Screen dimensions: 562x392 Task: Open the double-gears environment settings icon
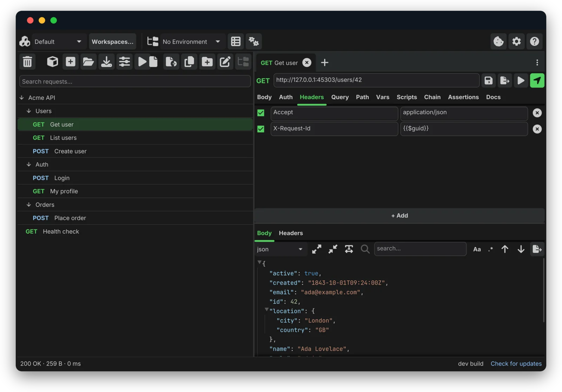point(254,41)
